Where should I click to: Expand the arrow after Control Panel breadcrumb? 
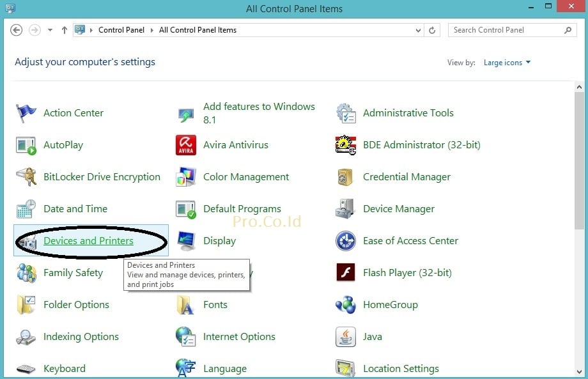[x=152, y=30]
